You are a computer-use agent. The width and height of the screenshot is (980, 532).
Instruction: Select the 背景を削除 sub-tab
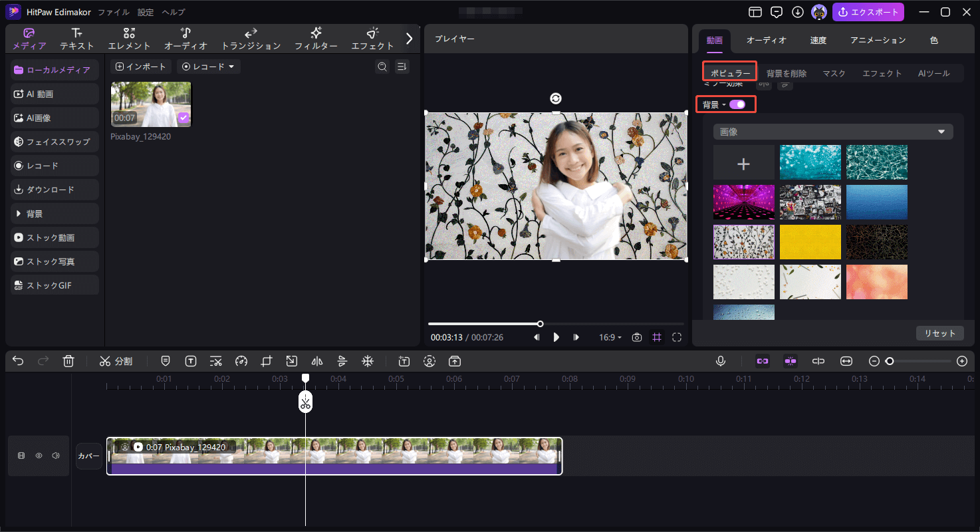787,73
